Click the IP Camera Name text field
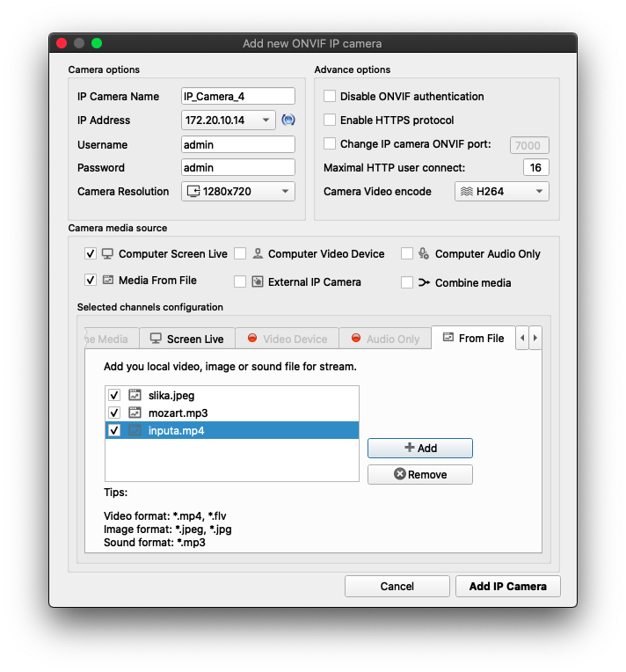This screenshot has height=672, width=626. click(237, 96)
